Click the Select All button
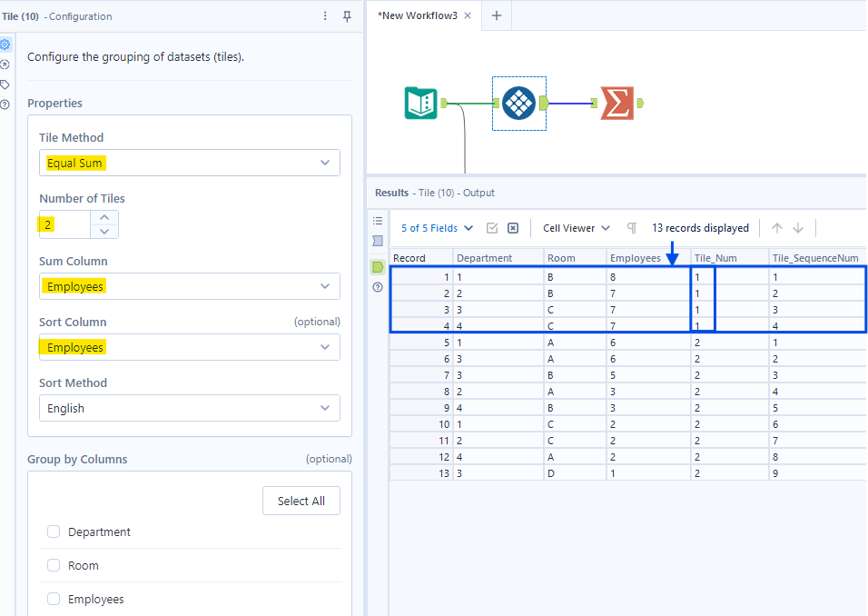The image size is (868, 616). (x=301, y=501)
